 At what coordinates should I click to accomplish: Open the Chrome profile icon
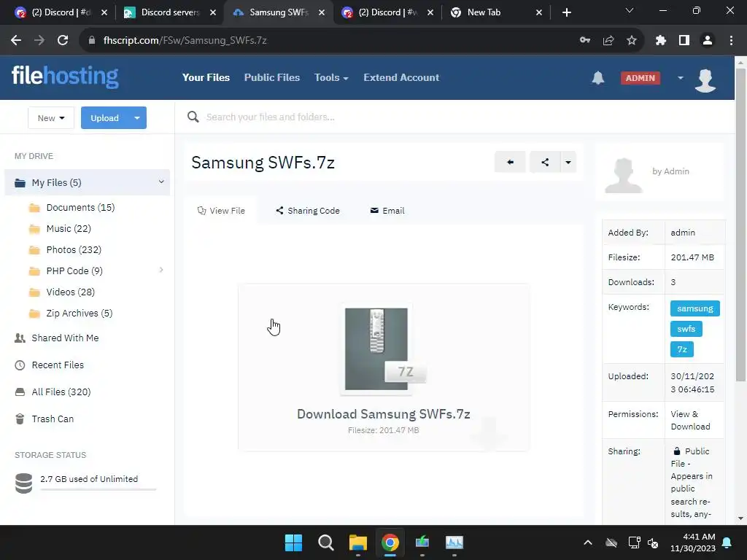[x=708, y=41]
